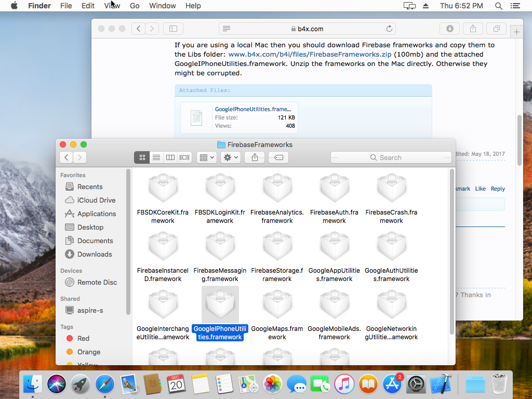Select FirebaseAuth.framework icon

334,188
